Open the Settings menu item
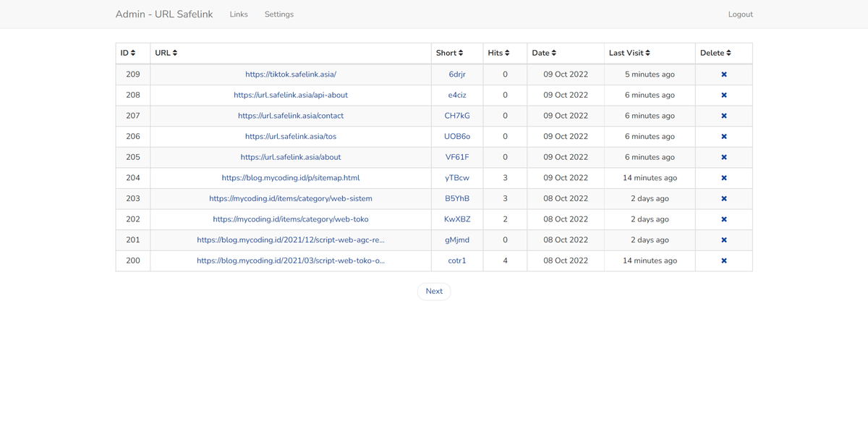This screenshot has height=437, width=868. [279, 14]
